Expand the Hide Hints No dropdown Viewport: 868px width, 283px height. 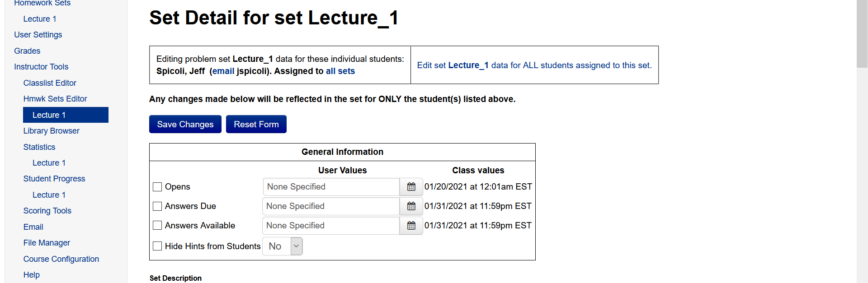283,246
